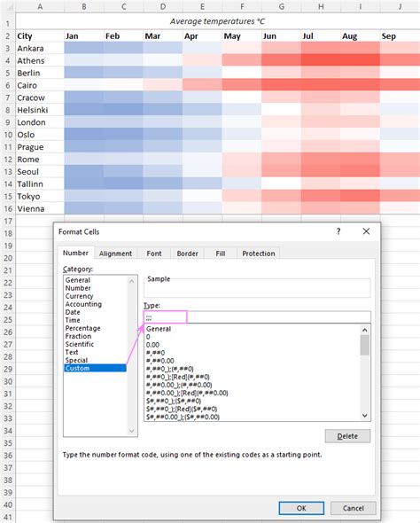This screenshot has height=523, width=420.
Task: Click the City header cell
Action: pos(40,36)
